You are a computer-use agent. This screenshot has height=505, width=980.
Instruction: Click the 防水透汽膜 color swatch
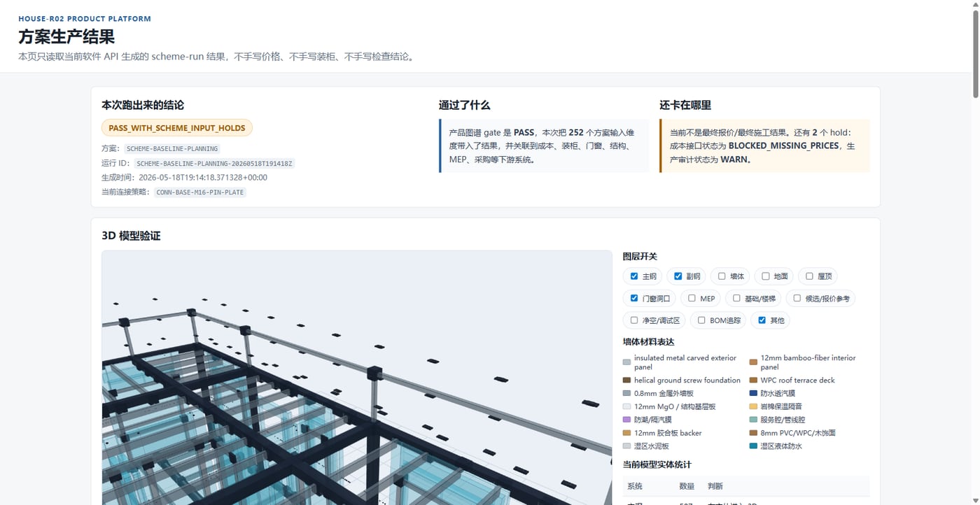753,394
